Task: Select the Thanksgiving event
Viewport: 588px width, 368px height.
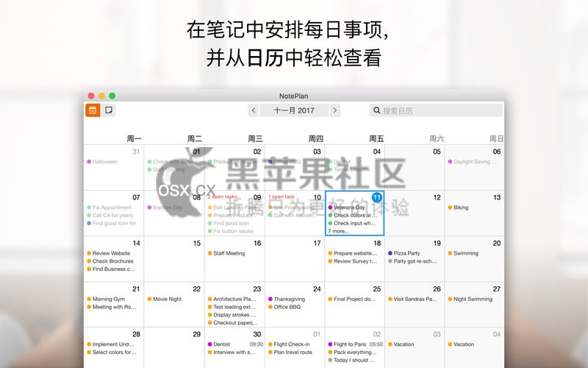Action: click(x=287, y=299)
